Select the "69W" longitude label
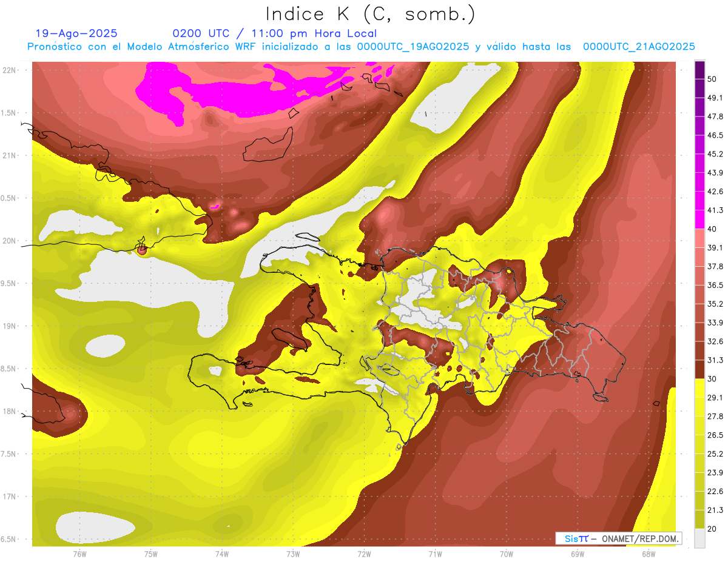The height and width of the screenshot is (562, 728). (578, 554)
